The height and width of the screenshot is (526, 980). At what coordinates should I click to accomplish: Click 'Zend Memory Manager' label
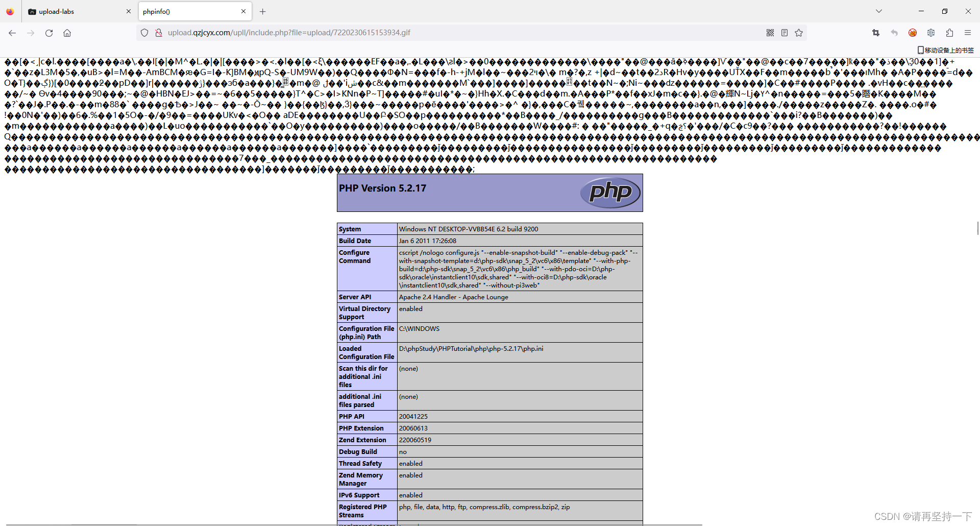(361, 480)
